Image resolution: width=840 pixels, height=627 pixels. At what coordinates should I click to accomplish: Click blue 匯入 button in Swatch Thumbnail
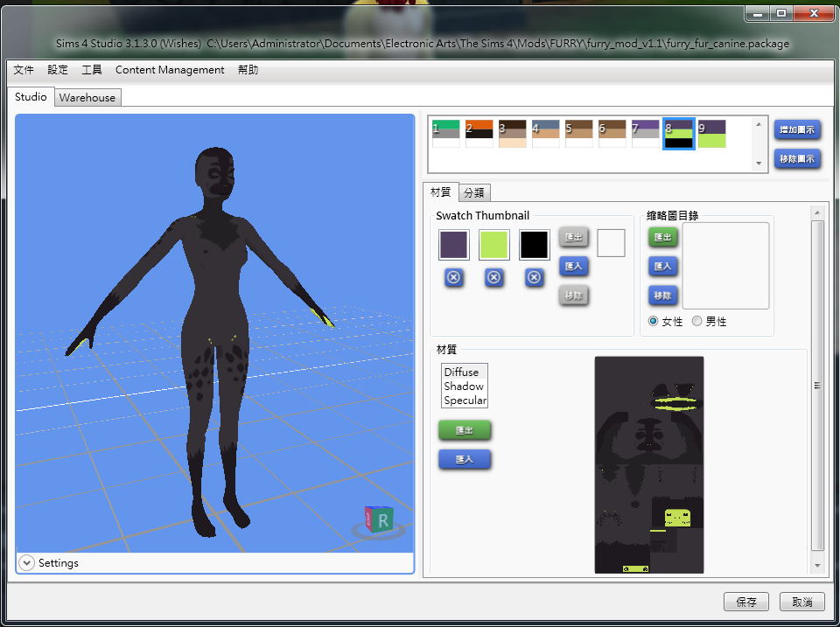[x=573, y=266]
